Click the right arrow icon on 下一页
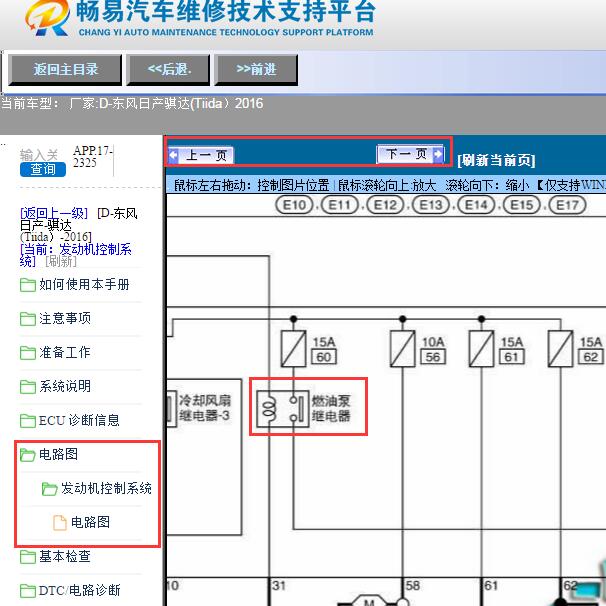 coord(438,154)
